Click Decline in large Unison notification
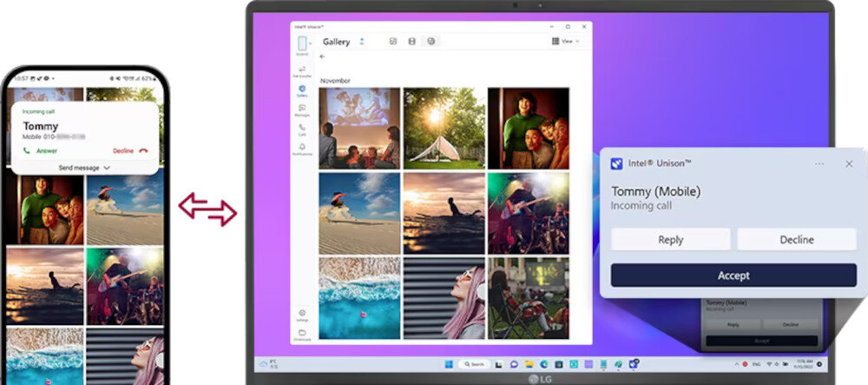This screenshot has height=385, width=868. (797, 239)
